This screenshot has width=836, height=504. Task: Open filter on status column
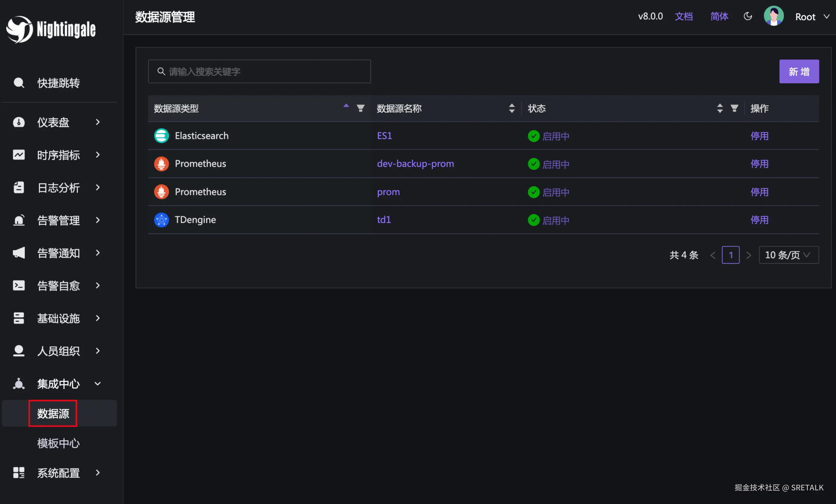click(734, 108)
